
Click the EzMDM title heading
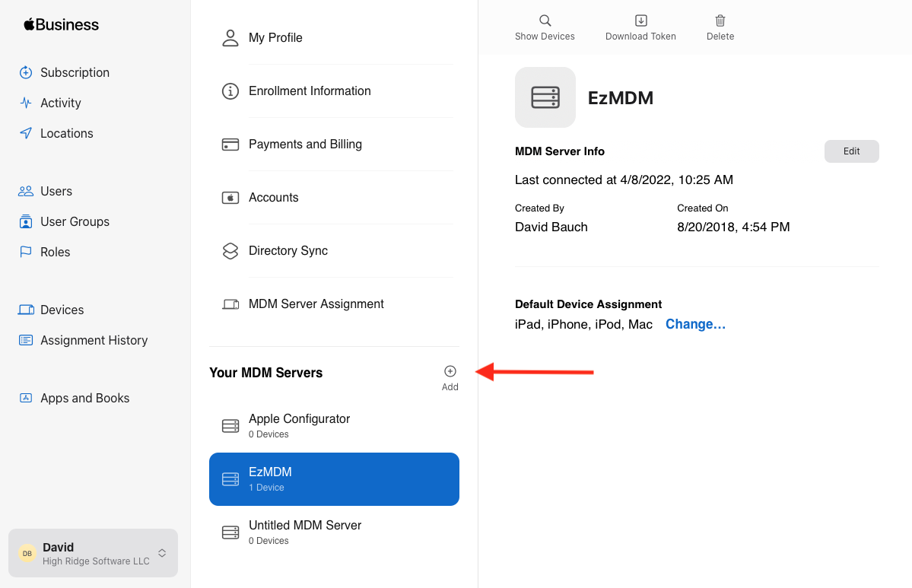[621, 97]
